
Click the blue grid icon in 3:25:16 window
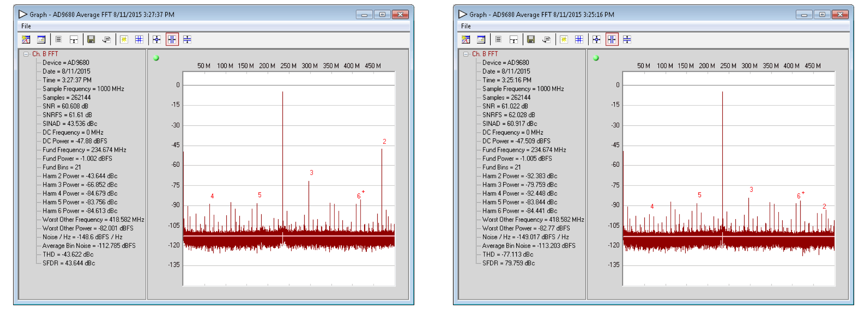click(579, 39)
